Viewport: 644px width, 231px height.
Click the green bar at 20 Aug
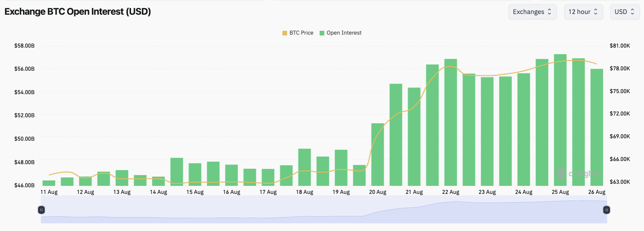click(x=378, y=154)
